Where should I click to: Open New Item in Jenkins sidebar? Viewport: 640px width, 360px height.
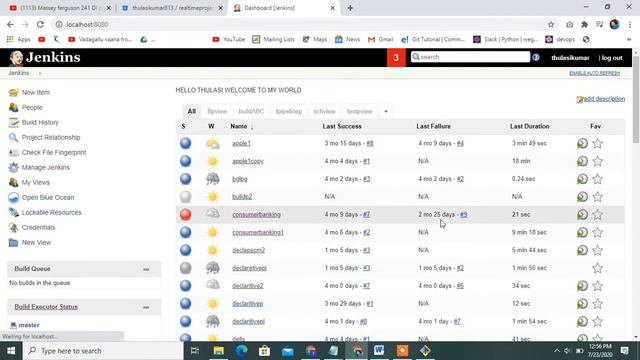36,92
